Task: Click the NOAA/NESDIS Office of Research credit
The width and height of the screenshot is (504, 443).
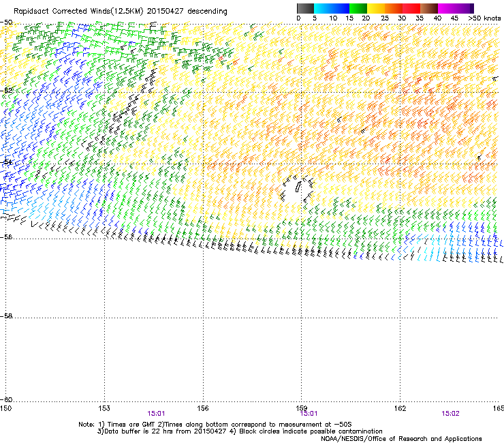Action: point(401,439)
